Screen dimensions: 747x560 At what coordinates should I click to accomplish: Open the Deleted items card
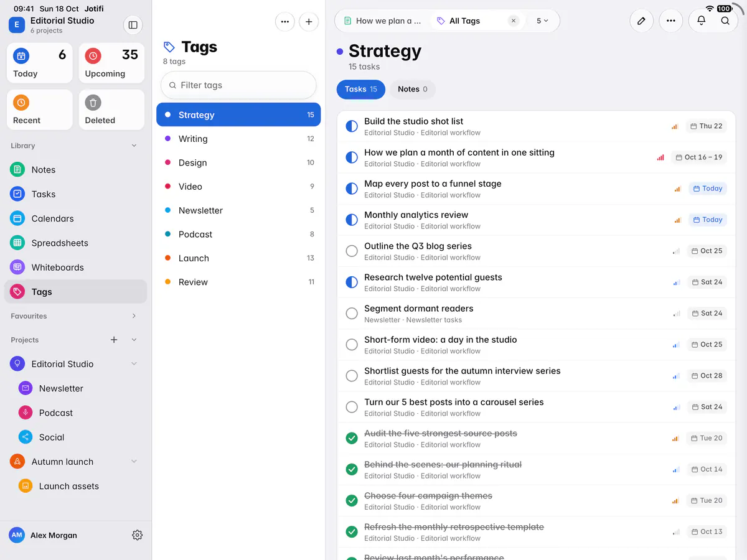click(x=112, y=110)
